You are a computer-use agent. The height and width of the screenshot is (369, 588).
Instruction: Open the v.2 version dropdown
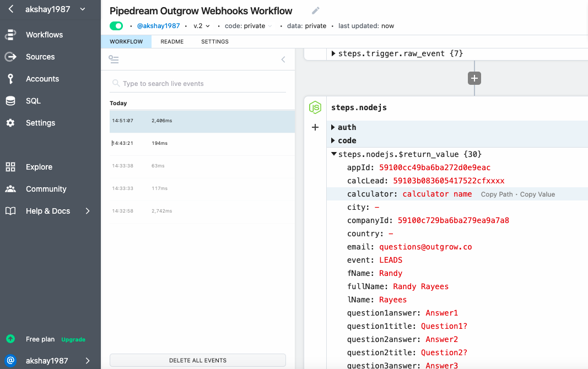[201, 26]
